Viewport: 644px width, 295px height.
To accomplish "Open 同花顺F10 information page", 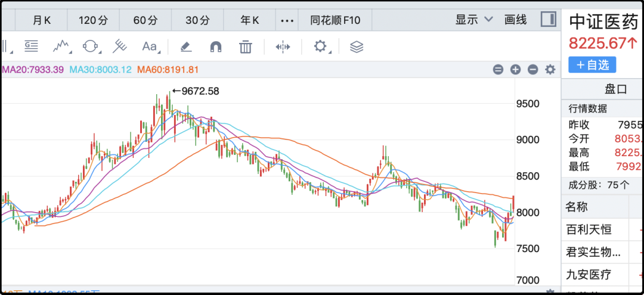I will pyautogui.click(x=335, y=20).
